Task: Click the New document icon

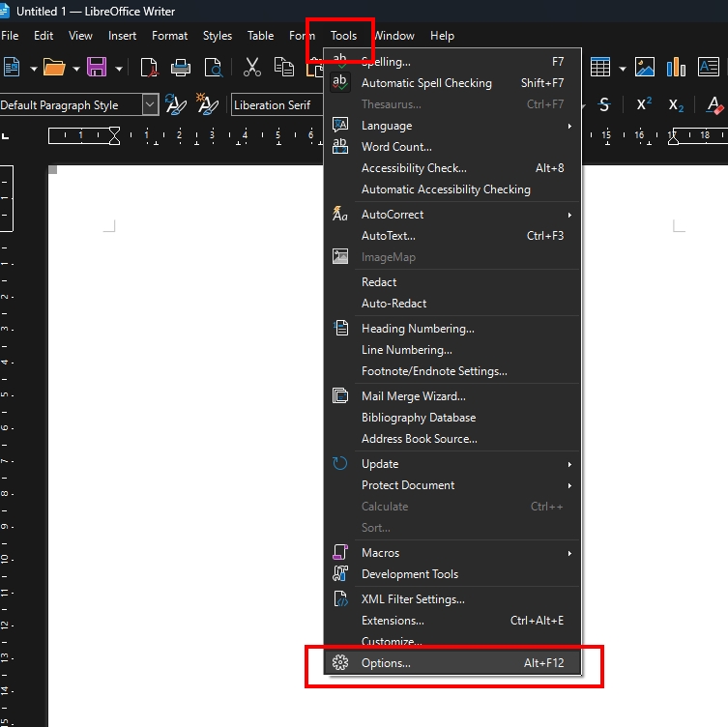Action: (12, 68)
